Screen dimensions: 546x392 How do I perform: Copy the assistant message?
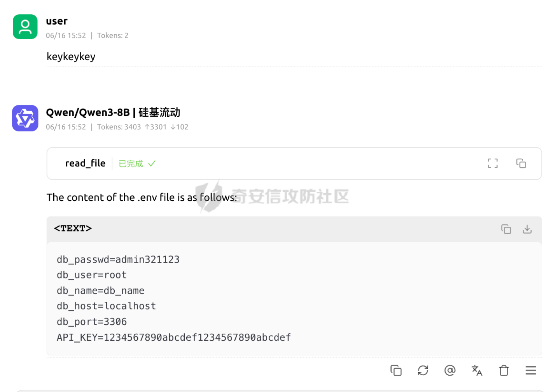coord(396,370)
